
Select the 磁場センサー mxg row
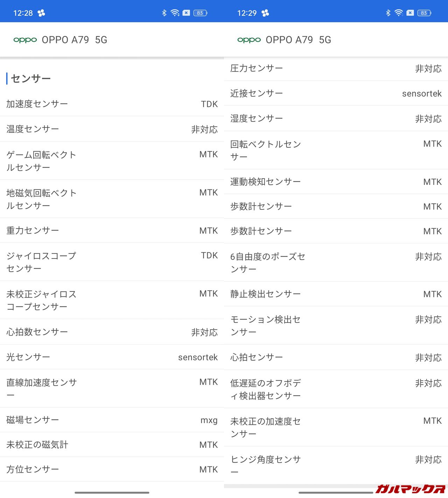pos(112,420)
